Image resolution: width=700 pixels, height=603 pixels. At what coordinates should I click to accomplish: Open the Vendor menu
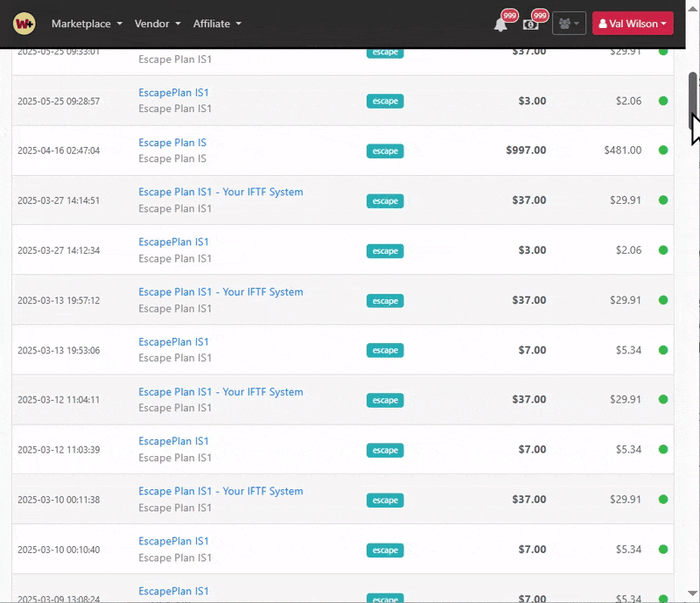(x=157, y=24)
